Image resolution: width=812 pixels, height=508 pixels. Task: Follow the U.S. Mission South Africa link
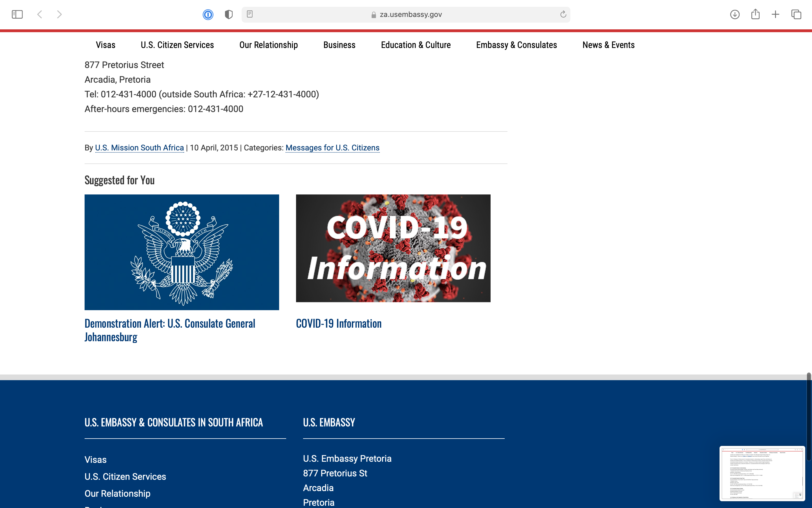tap(139, 148)
